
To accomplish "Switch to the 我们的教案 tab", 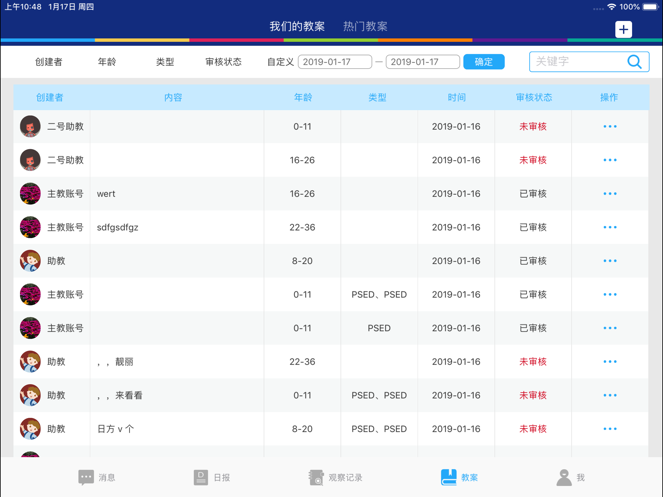I will pyautogui.click(x=297, y=26).
